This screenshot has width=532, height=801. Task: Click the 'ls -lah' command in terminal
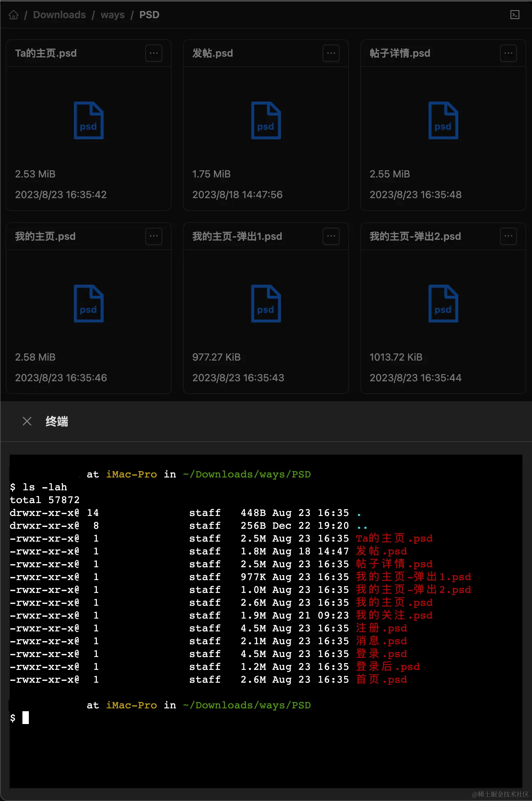click(x=45, y=487)
